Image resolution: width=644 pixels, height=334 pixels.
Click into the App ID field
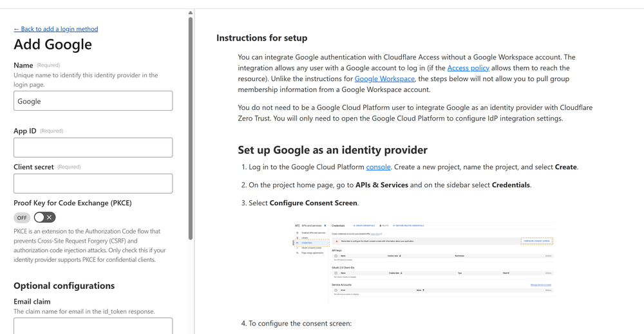click(x=93, y=147)
